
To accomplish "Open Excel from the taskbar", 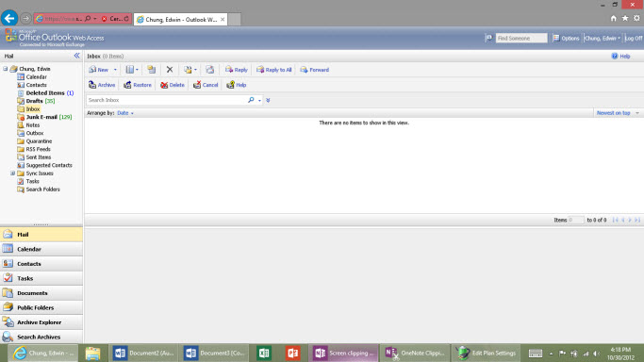I will pyautogui.click(x=264, y=353).
